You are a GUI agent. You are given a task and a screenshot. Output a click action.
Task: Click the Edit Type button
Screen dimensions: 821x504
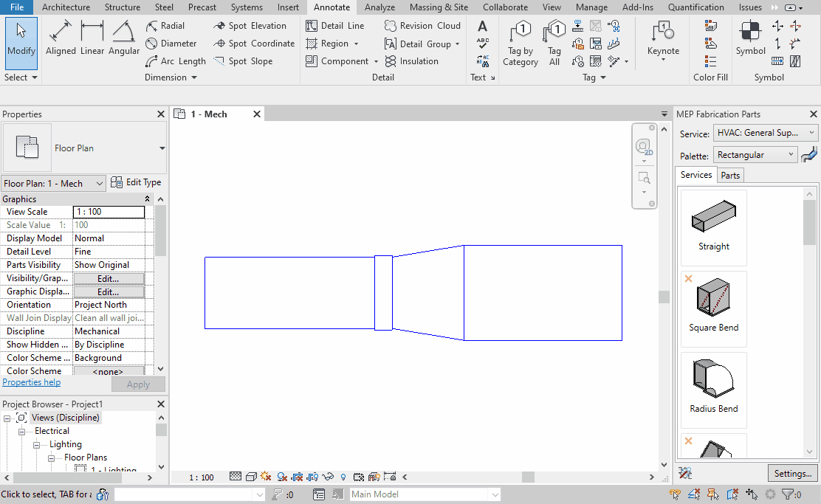pos(136,182)
